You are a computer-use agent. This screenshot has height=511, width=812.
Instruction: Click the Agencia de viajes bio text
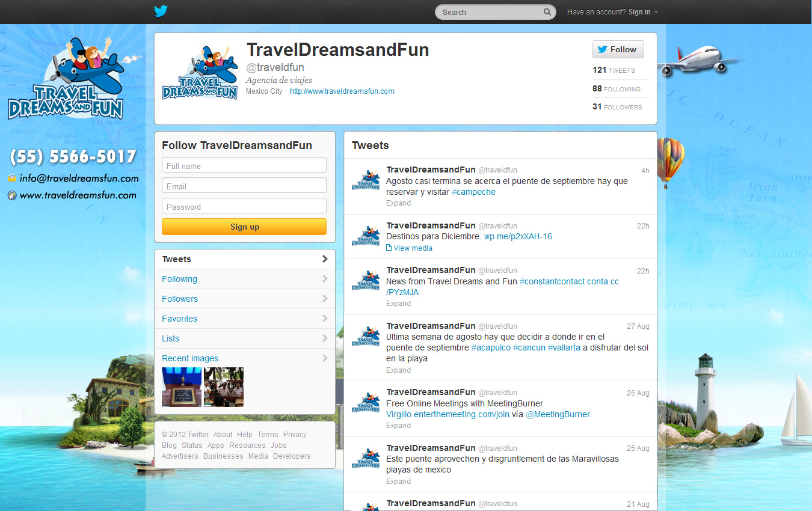279,80
